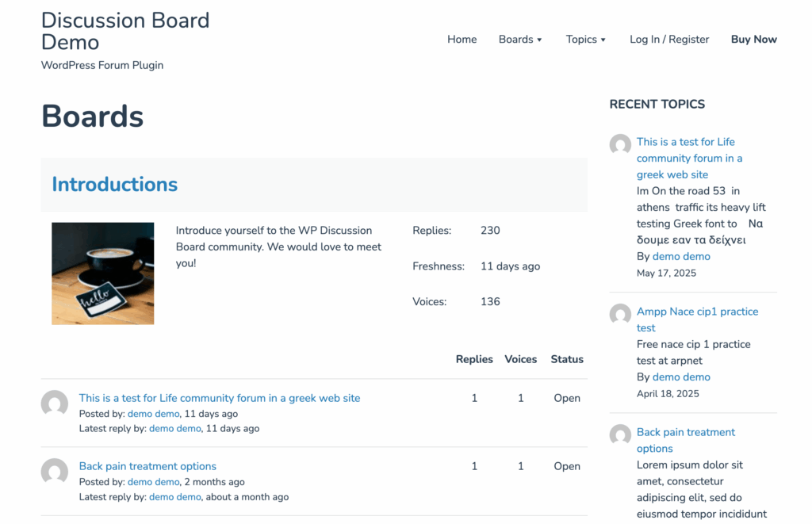Click the Buy Now button
The height and width of the screenshot is (524, 812).
click(x=753, y=39)
